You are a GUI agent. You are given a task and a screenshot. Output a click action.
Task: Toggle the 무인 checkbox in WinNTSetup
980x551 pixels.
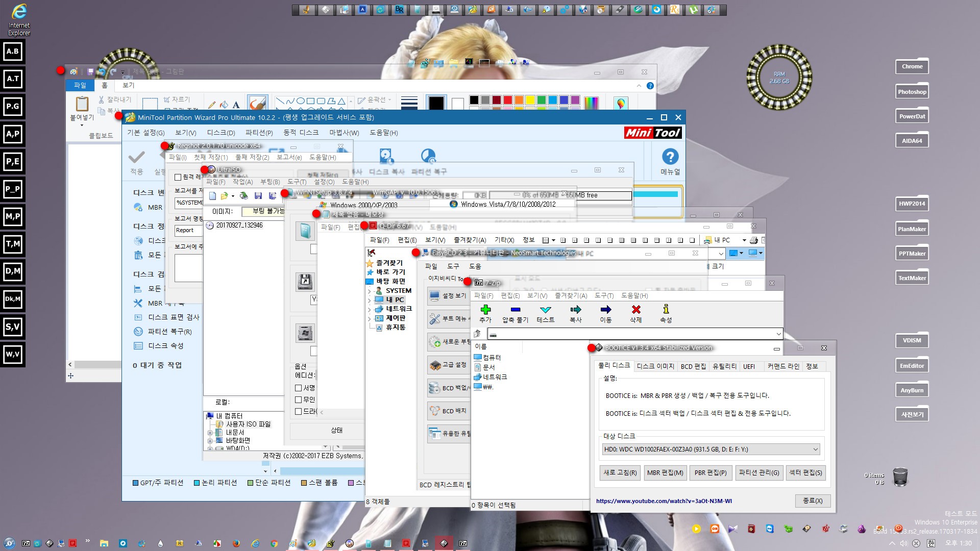[x=299, y=399]
